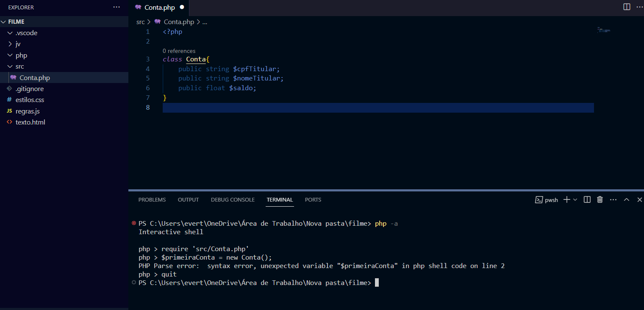Click the git icon beside .gitignore

coord(9,89)
